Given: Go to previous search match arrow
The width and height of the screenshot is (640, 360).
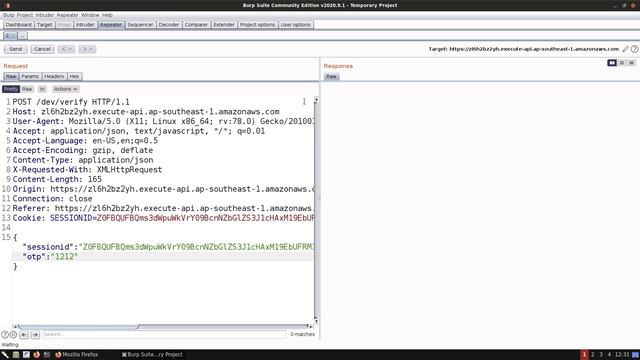Looking at the screenshot, I should [x=24, y=334].
